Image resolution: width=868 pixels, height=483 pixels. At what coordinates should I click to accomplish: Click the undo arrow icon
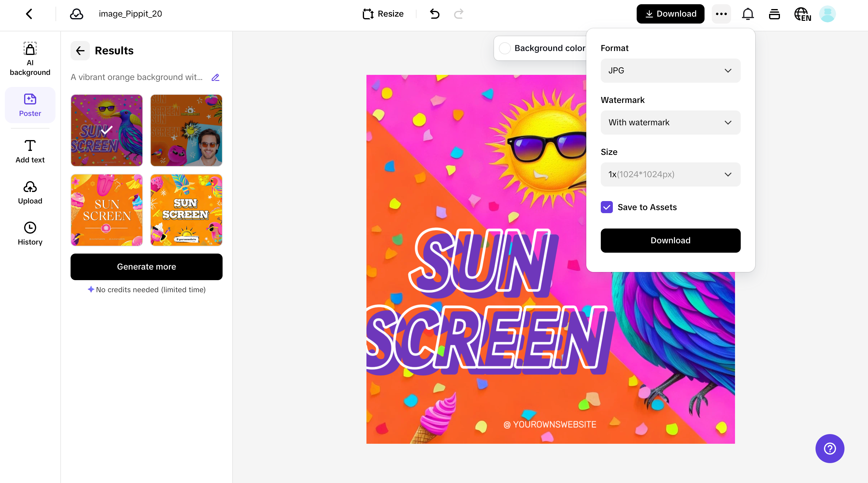[435, 14]
